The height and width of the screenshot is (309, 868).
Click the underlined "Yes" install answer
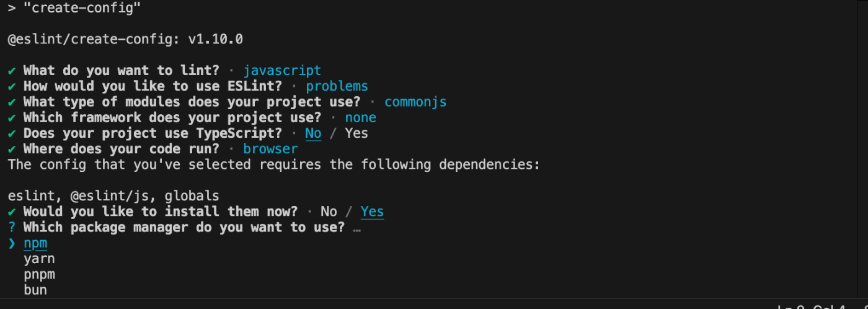point(372,212)
